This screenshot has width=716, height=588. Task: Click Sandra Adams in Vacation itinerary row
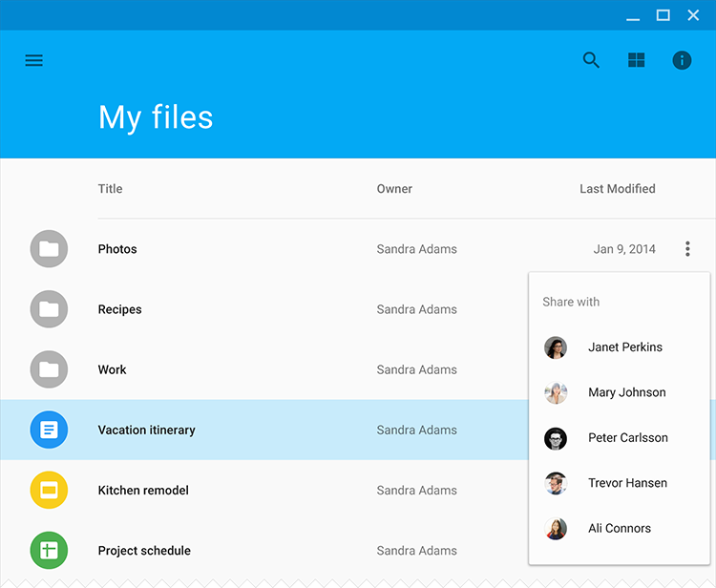(x=416, y=430)
